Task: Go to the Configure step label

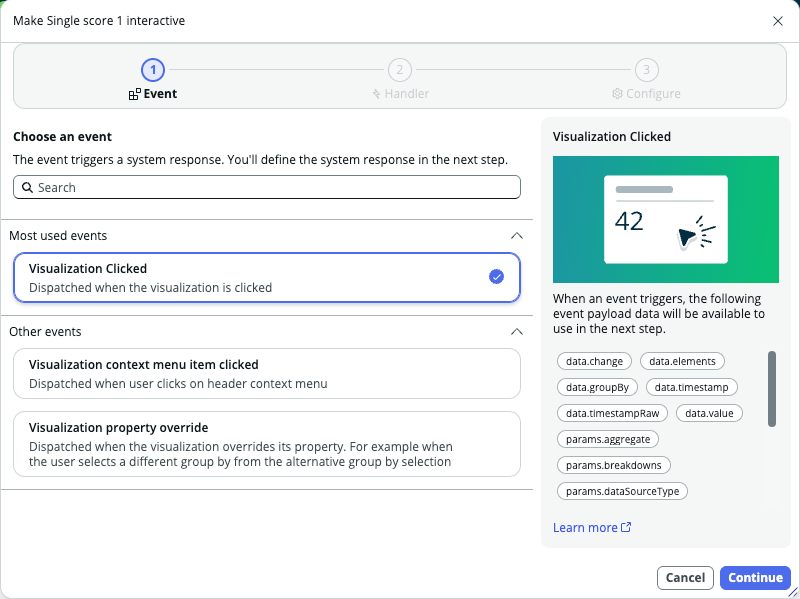Action: 653,94
